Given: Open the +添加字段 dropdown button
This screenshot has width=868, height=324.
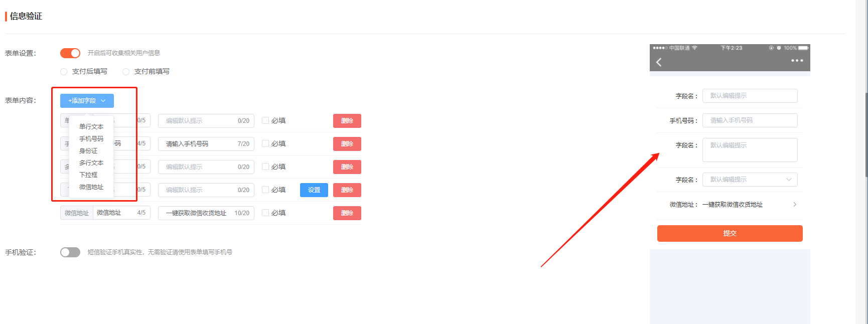Looking at the screenshot, I should click(x=87, y=101).
